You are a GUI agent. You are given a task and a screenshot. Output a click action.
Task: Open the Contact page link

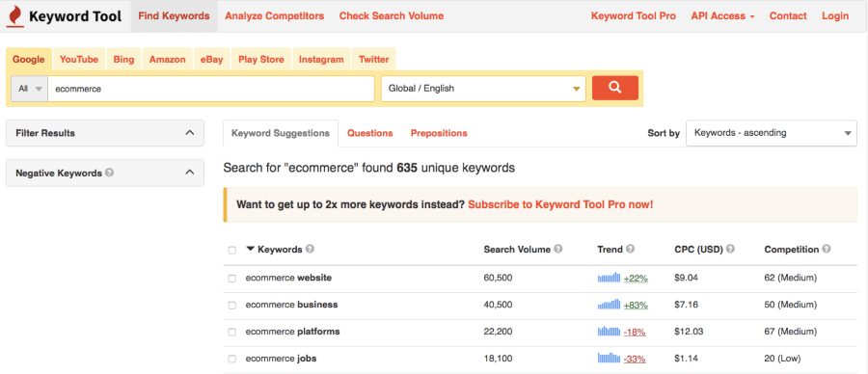788,16
